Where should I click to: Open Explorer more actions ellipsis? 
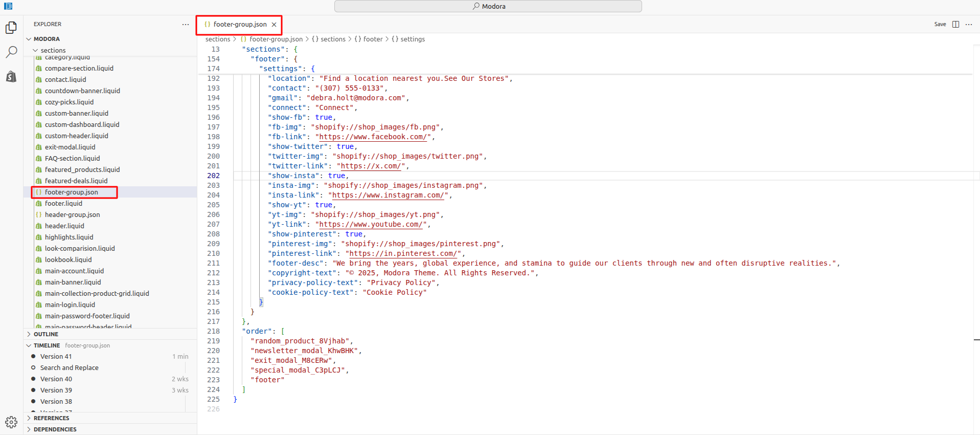pyautogui.click(x=185, y=25)
